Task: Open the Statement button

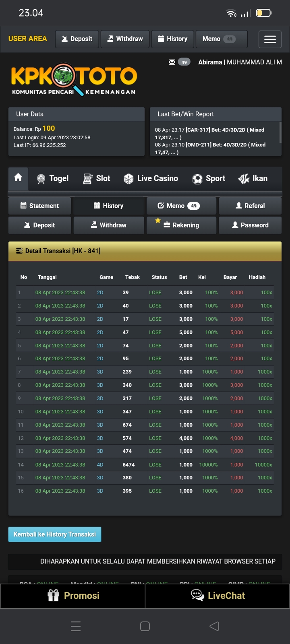Action: pyautogui.click(x=39, y=206)
